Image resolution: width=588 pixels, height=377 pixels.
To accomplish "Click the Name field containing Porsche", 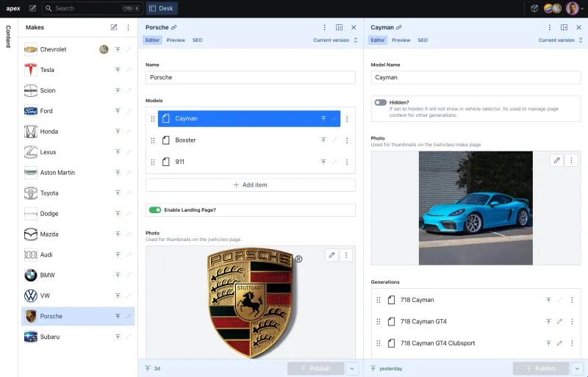I will point(251,77).
